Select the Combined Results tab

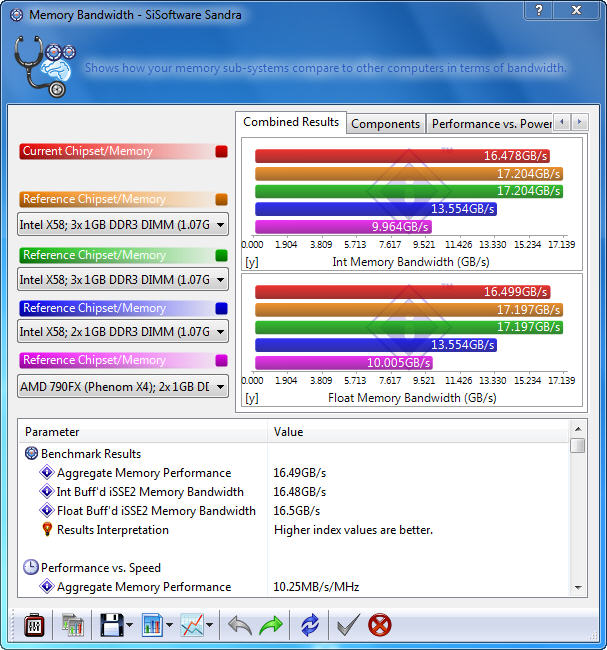(x=291, y=122)
